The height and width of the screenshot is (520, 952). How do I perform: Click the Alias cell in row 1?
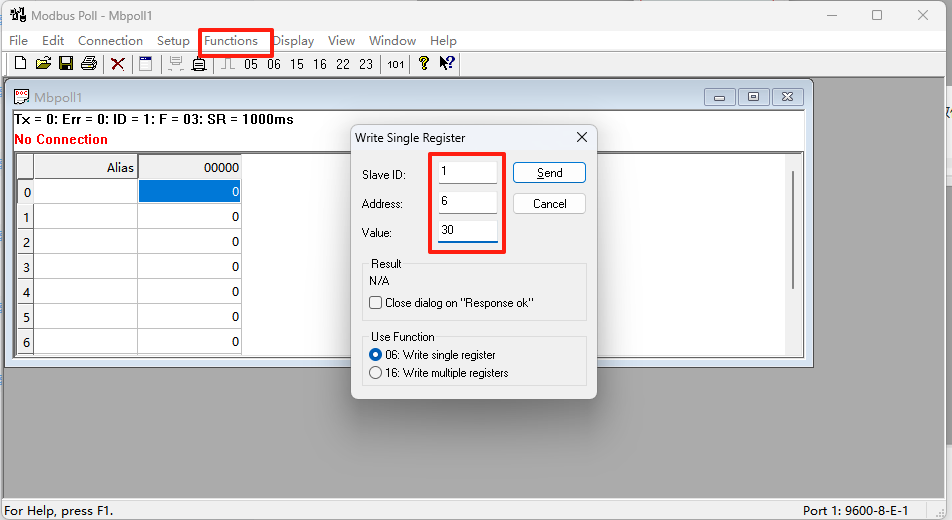(x=86, y=216)
